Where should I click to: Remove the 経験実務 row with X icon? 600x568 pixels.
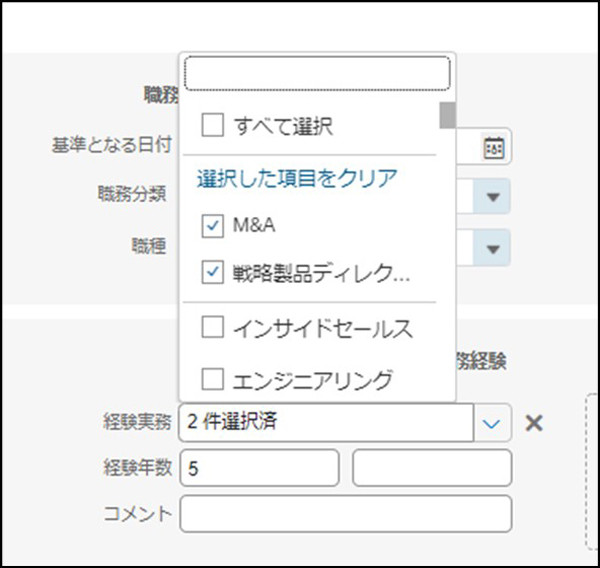[x=534, y=423]
